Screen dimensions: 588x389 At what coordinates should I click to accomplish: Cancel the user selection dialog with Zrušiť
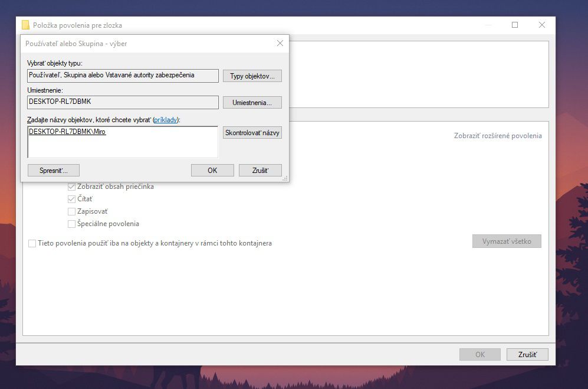pyautogui.click(x=260, y=171)
